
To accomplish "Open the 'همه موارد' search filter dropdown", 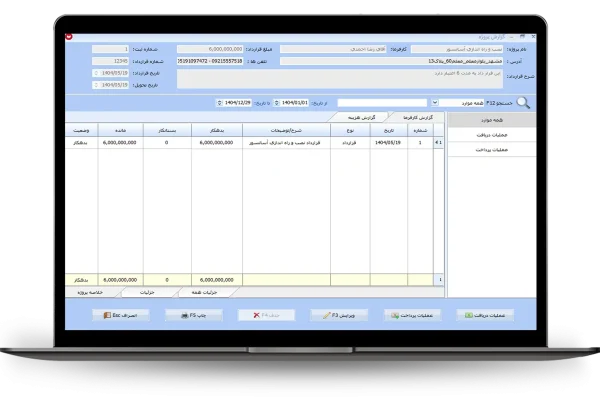I will [434, 102].
